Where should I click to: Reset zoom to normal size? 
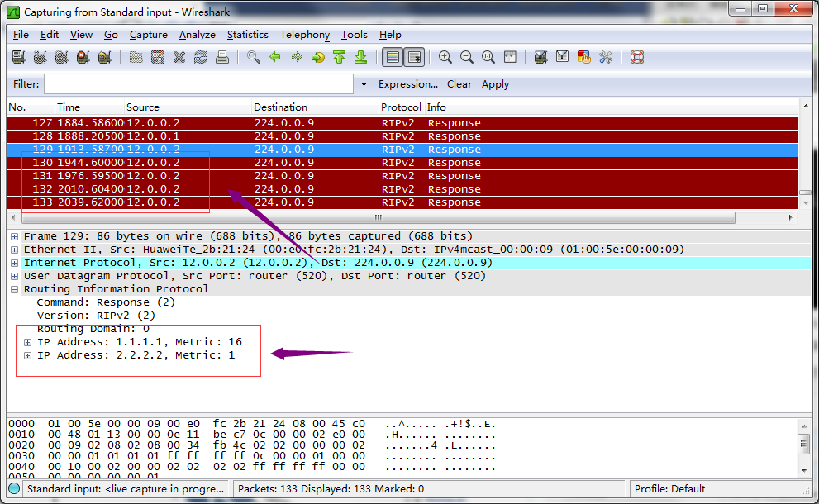[x=488, y=57]
